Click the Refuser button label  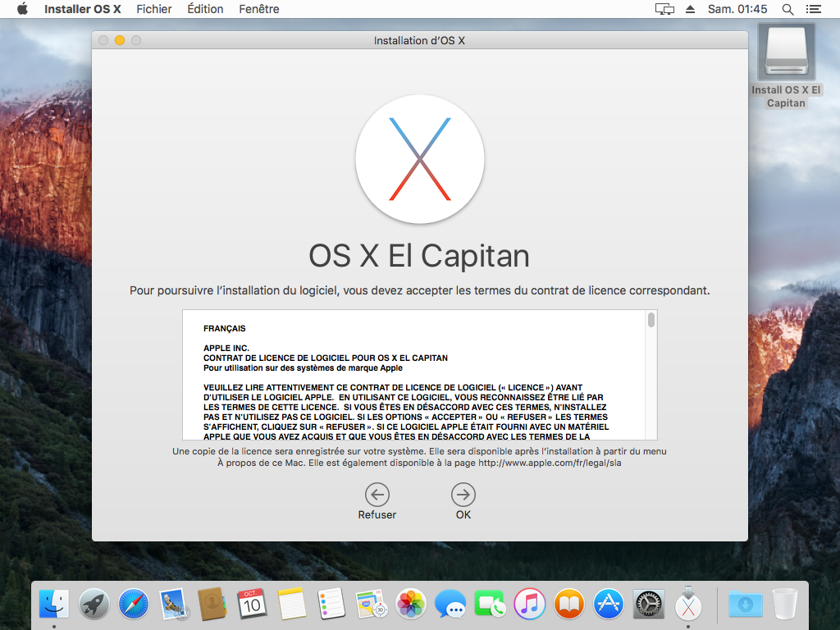(x=377, y=515)
